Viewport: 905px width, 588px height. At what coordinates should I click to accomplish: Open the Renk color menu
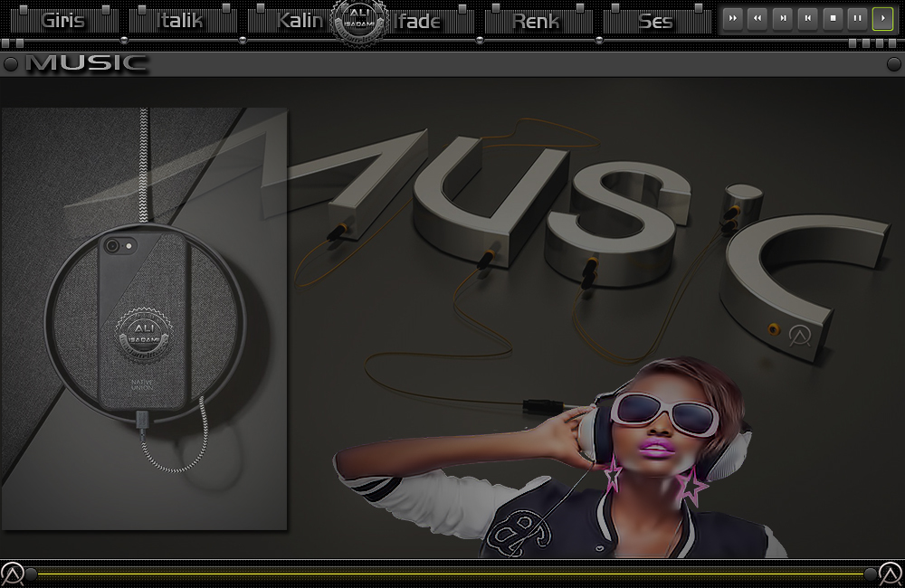(536, 21)
